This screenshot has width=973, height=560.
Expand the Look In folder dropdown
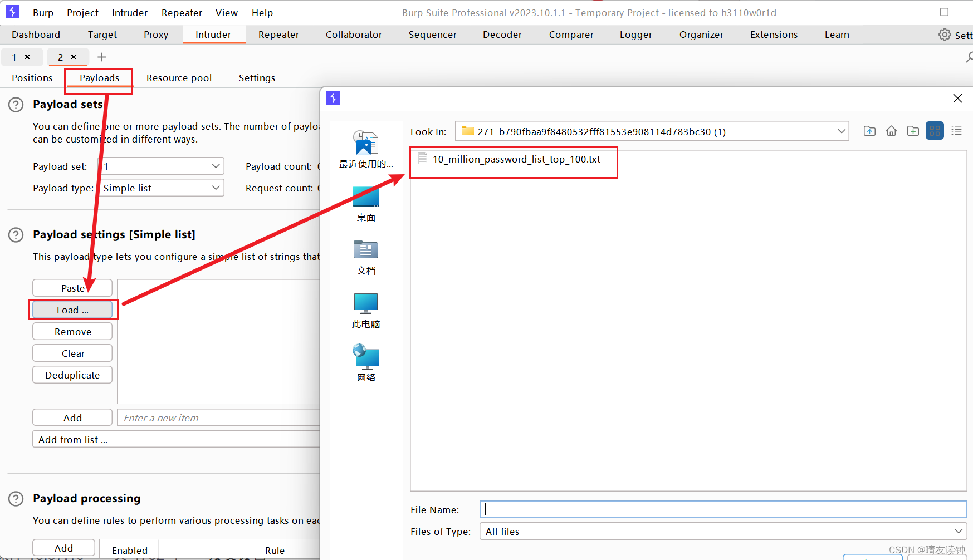click(x=842, y=131)
